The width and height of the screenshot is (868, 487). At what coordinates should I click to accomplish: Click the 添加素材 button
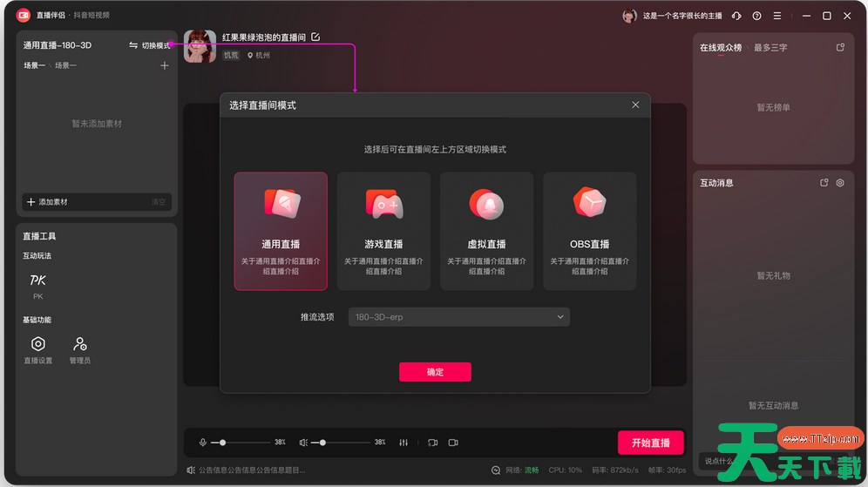49,202
